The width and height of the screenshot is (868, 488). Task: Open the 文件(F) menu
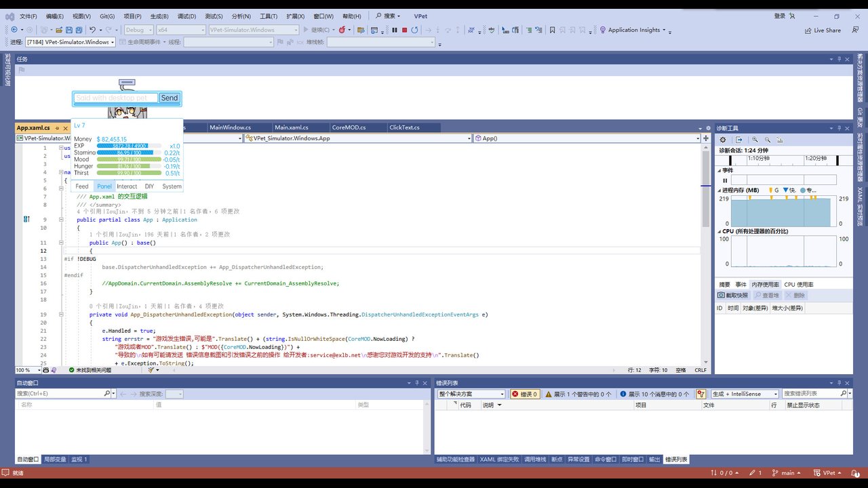28,16
